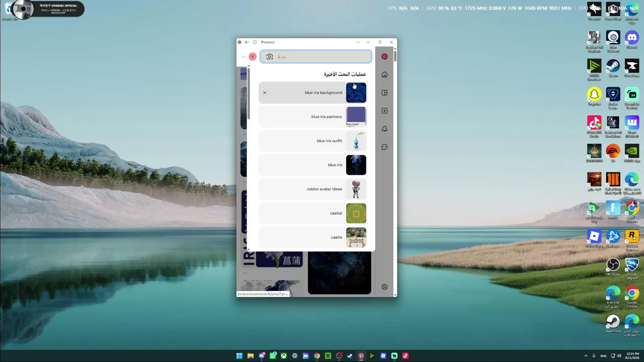Click the castial green thumbnail
The height and width of the screenshot is (362, 644).
tap(356, 213)
